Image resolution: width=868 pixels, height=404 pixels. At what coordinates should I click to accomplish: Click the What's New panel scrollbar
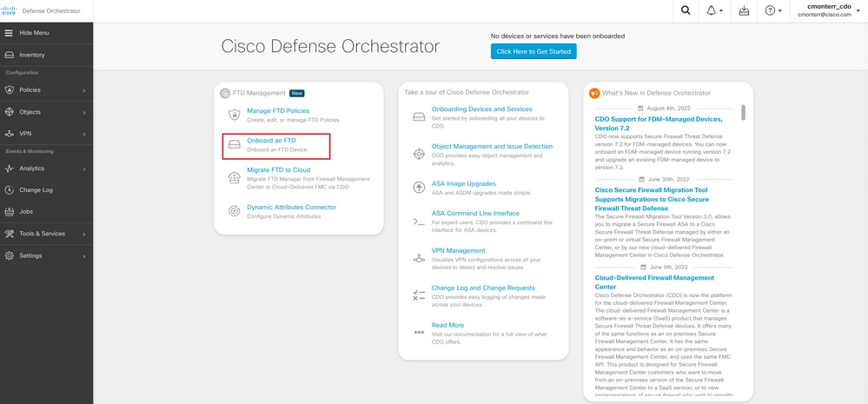pyautogui.click(x=743, y=112)
